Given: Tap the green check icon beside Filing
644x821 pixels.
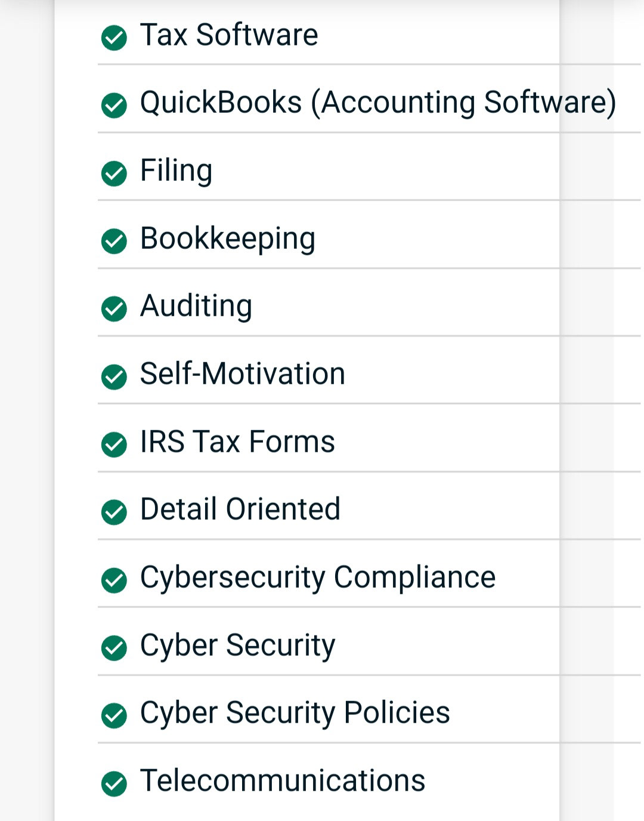Looking at the screenshot, I should click(x=114, y=174).
